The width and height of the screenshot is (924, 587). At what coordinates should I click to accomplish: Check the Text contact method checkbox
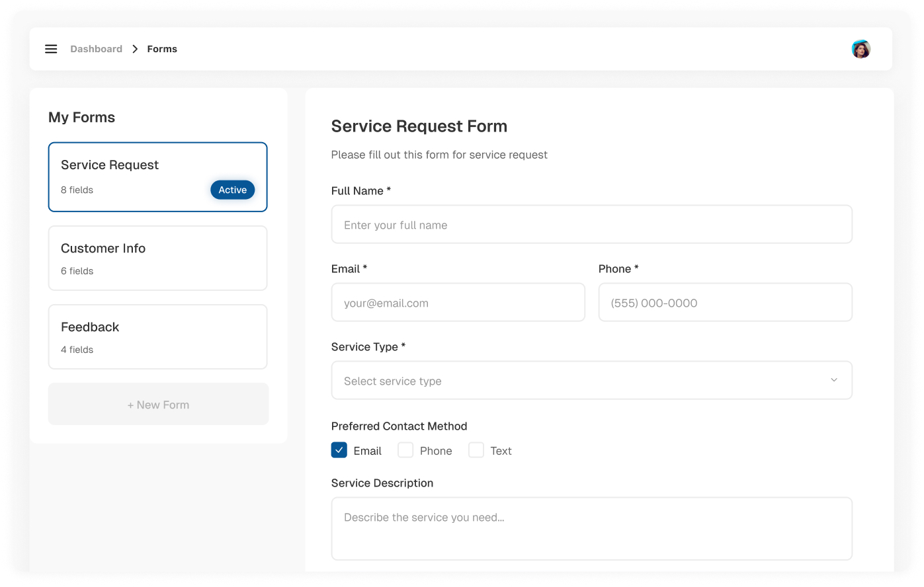tap(476, 450)
